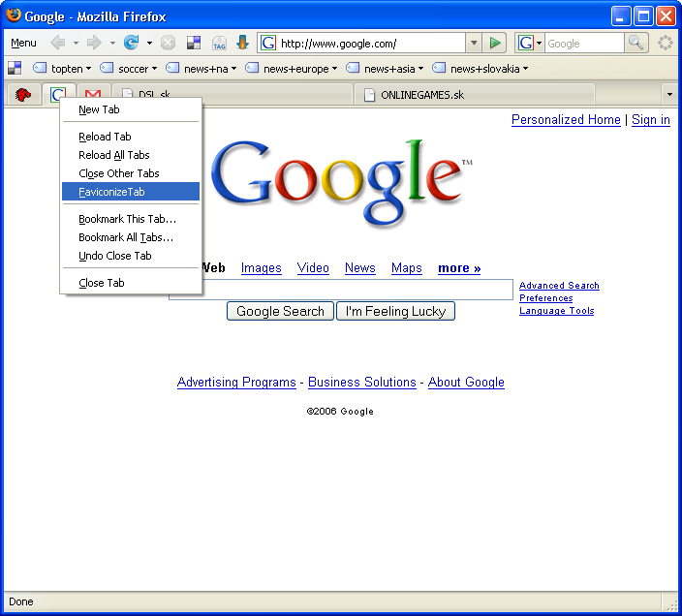Click the throbber activity icon
Screen dimensions: 682x616
(x=665, y=43)
